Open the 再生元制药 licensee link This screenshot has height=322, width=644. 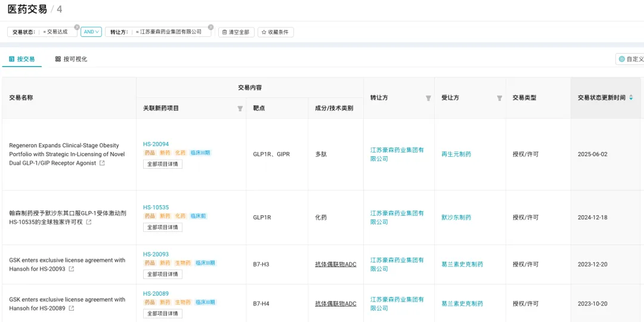coord(456,154)
